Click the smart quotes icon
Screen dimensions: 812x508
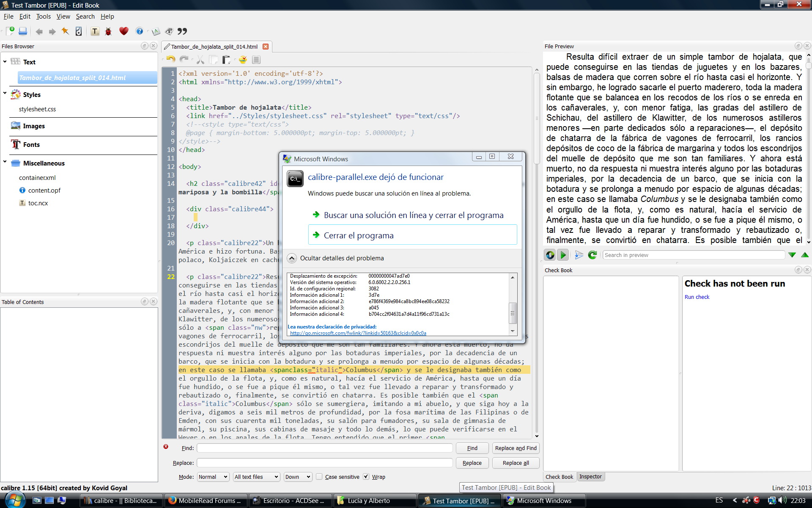click(182, 31)
